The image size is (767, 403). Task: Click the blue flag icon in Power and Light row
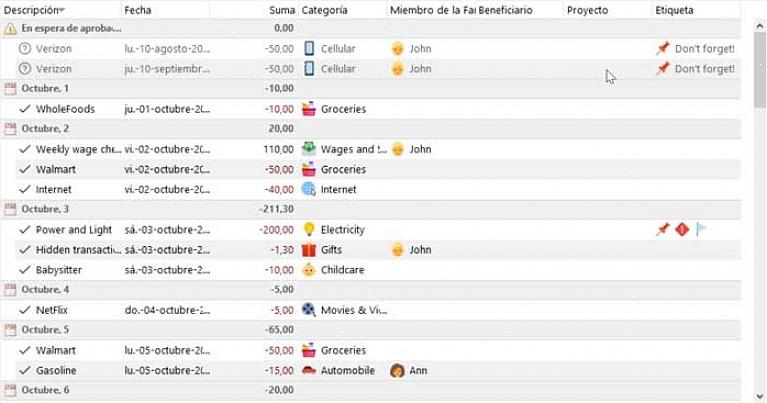[x=701, y=229]
